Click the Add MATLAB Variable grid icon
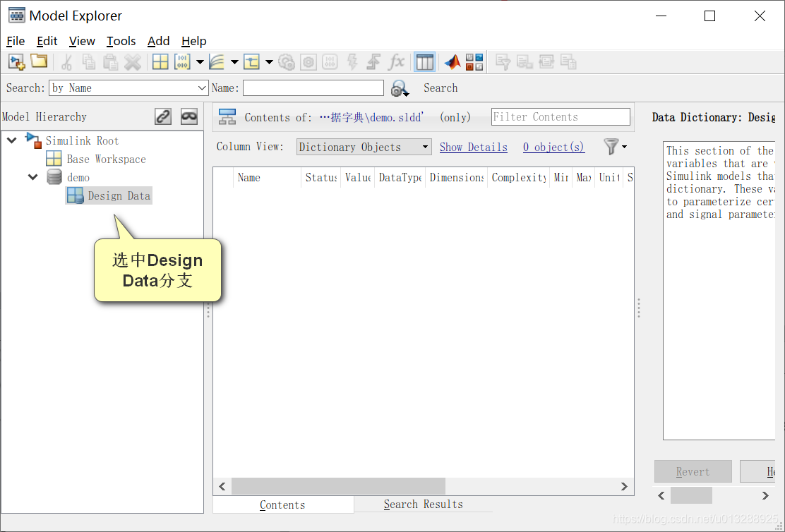 click(160, 62)
